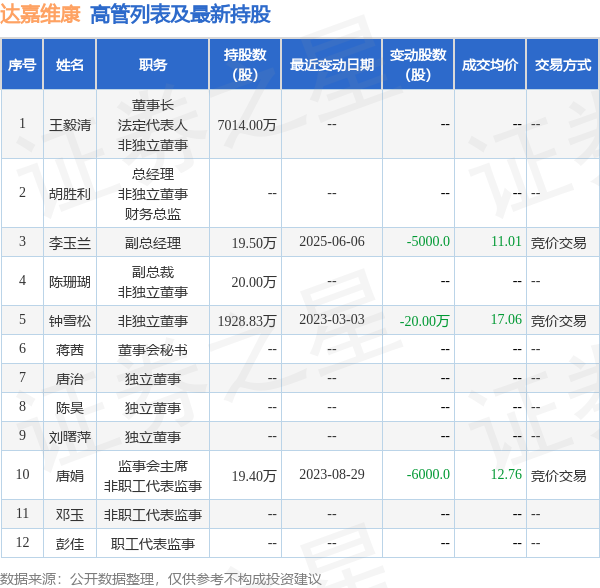
Task: Click the 成交均价 column header
Action: click(x=490, y=65)
